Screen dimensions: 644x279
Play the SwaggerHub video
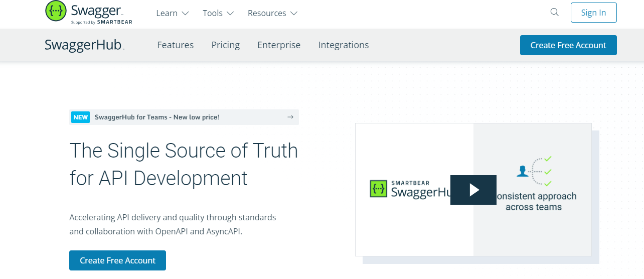(x=473, y=190)
